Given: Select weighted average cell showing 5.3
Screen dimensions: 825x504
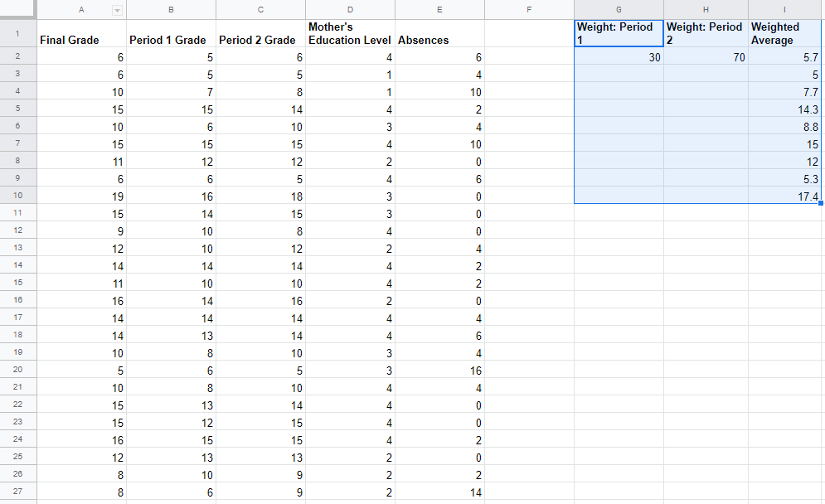Looking at the screenshot, I should point(784,178).
